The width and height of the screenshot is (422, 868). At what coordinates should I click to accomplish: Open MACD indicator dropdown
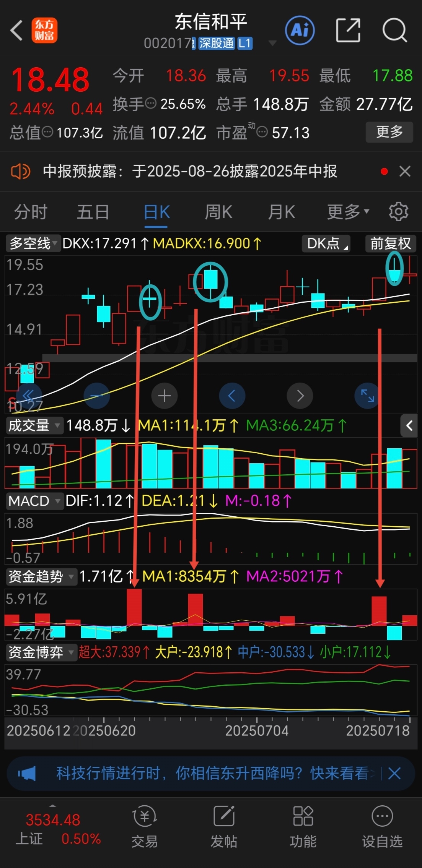pyautogui.click(x=34, y=501)
